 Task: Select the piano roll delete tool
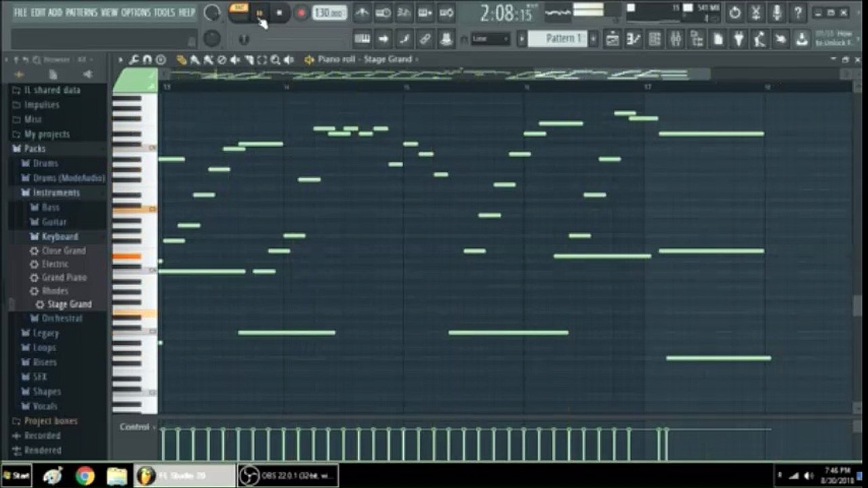(x=222, y=60)
